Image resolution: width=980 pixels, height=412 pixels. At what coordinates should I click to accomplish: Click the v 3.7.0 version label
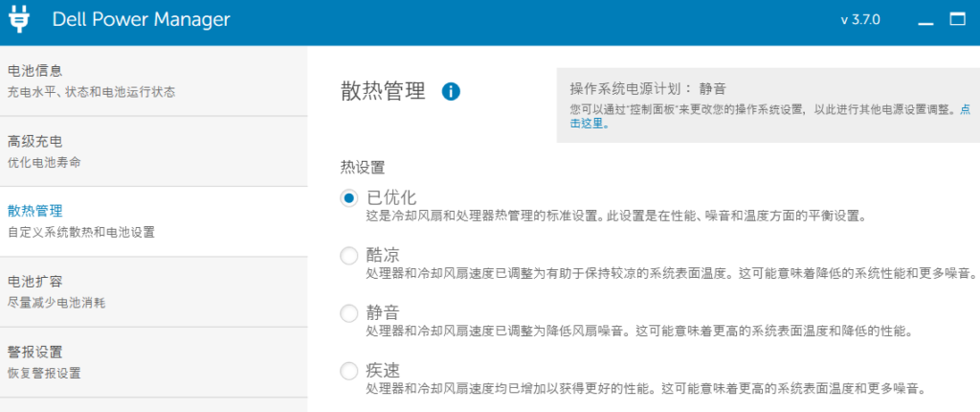point(860,19)
